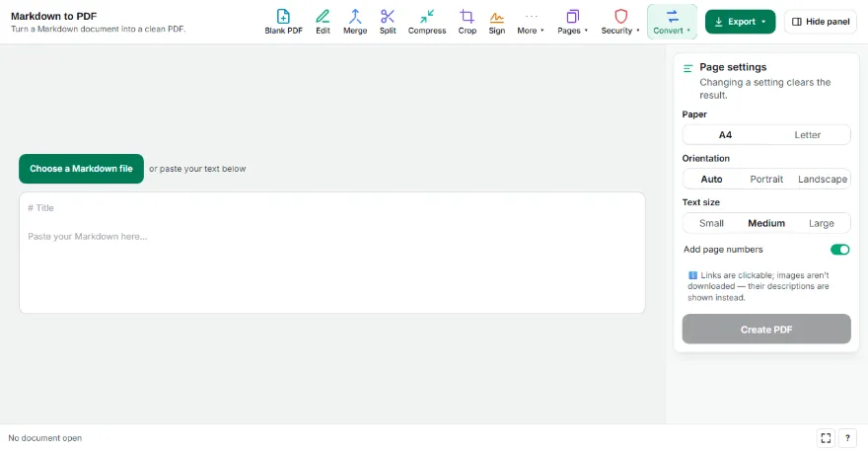The height and width of the screenshot is (451, 868).
Task: Click the 'Add page numbers' label
Action: pos(723,250)
